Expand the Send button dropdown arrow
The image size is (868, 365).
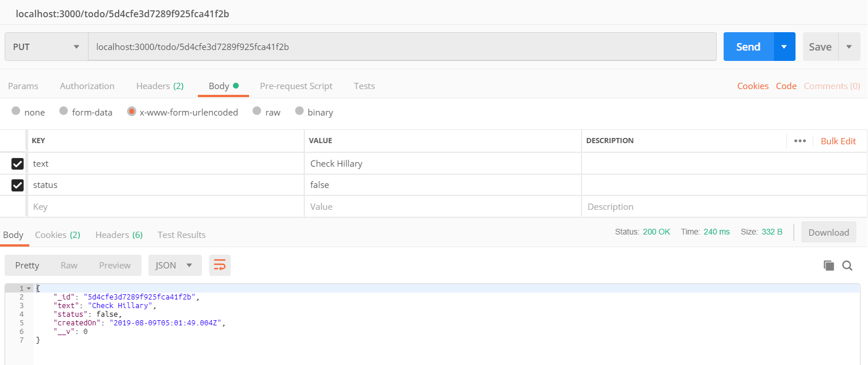pos(784,47)
